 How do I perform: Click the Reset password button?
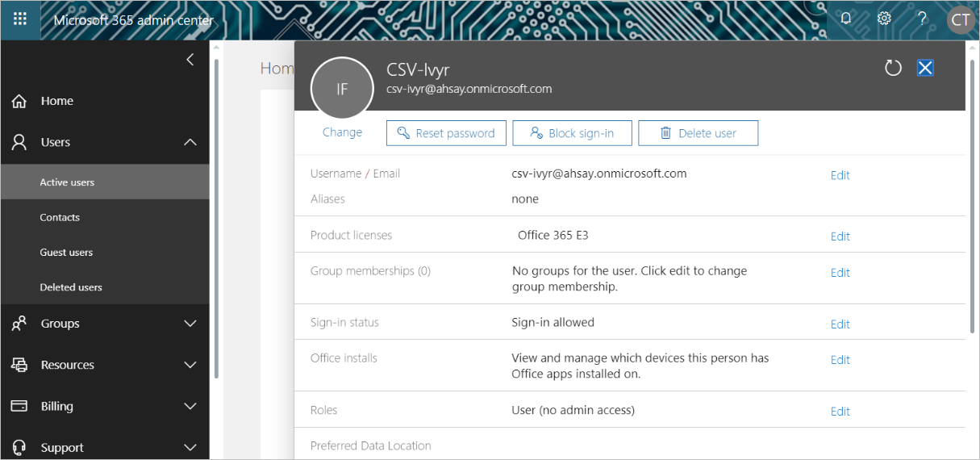click(x=446, y=133)
